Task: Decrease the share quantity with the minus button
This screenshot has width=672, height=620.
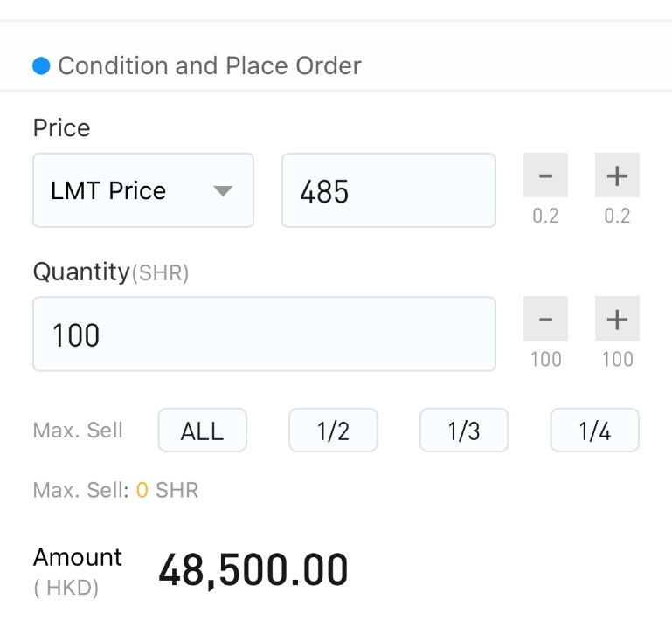Action: 545,319
